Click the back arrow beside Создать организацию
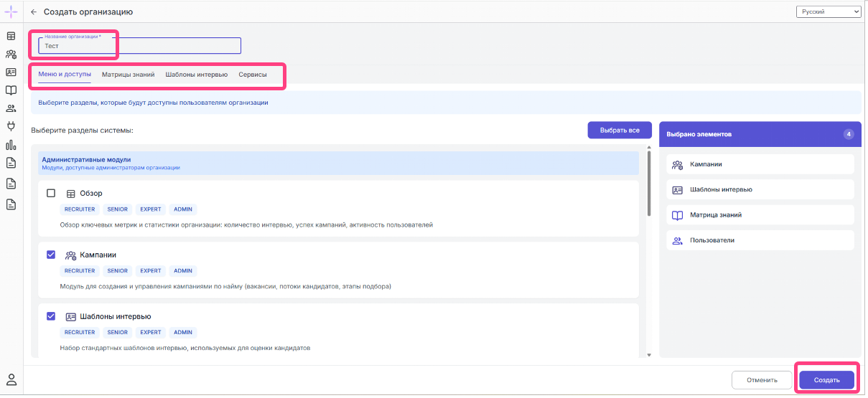This screenshot has height=398, width=868. click(x=34, y=12)
